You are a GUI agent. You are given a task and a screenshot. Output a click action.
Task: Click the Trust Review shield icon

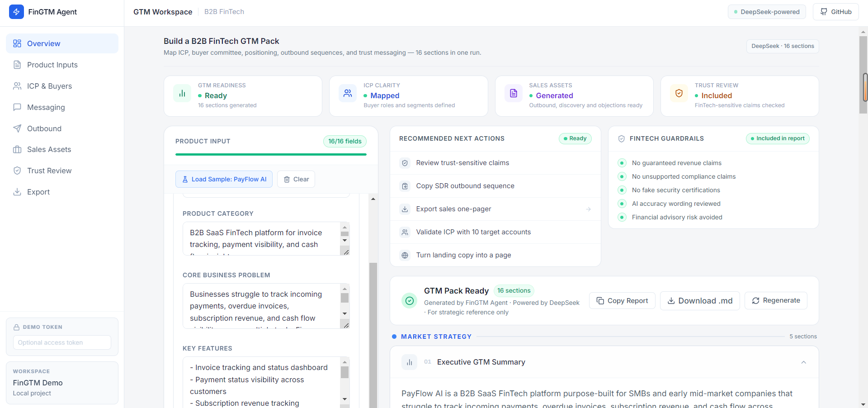click(x=679, y=94)
